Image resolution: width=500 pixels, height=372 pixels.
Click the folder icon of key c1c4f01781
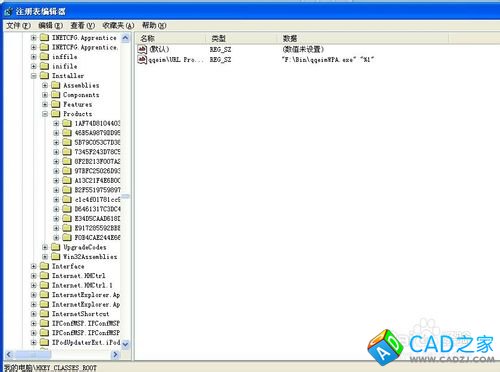pos(67,199)
